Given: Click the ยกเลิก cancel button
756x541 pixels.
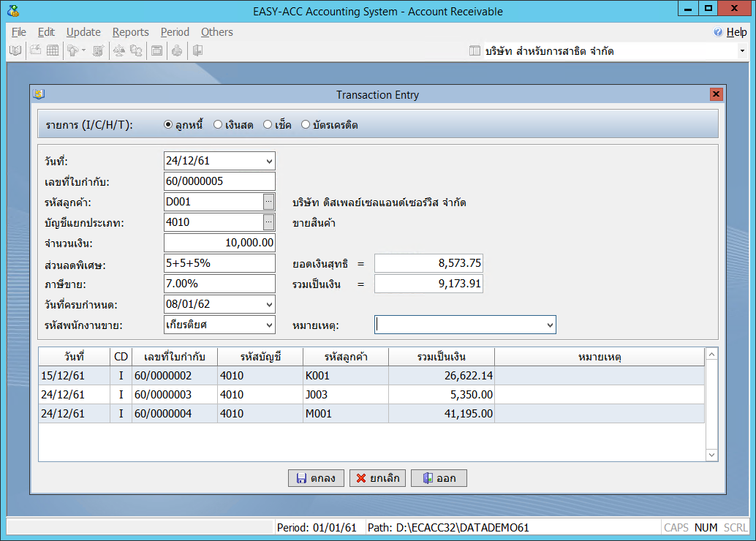Looking at the screenshot, I should [x=377, y=478].
